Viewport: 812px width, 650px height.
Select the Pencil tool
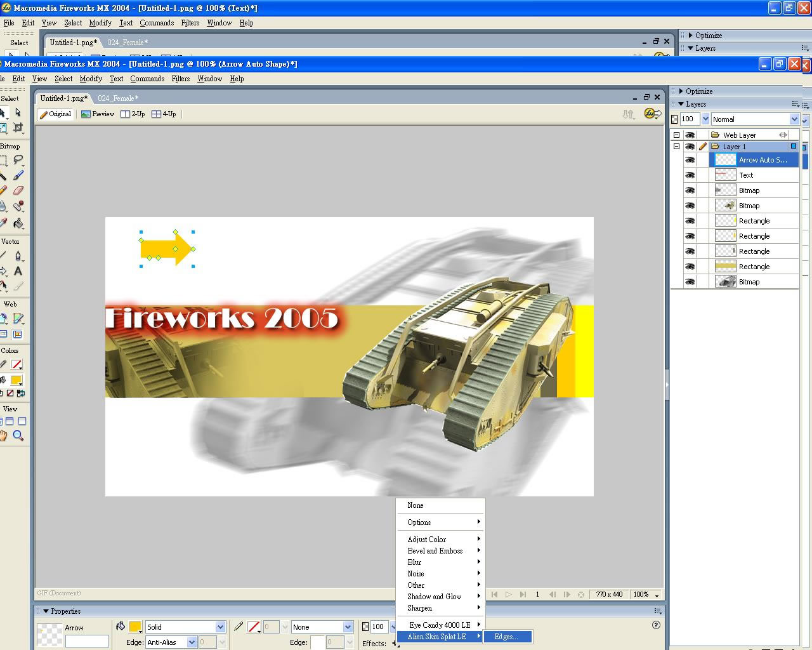coord(3,190)
